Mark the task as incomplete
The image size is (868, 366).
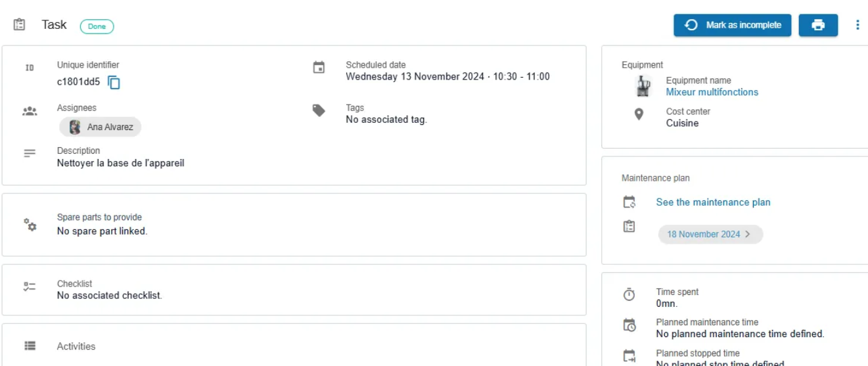click(x=733, y=25)
